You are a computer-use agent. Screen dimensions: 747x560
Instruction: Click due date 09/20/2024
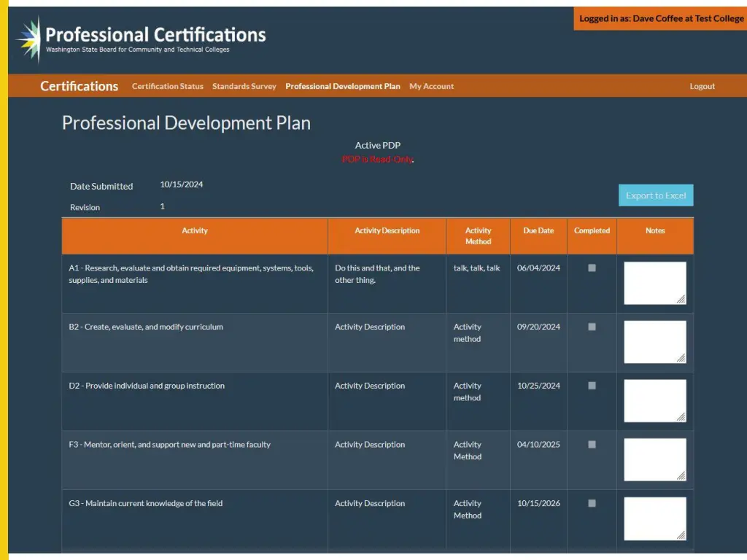[539, 327]
